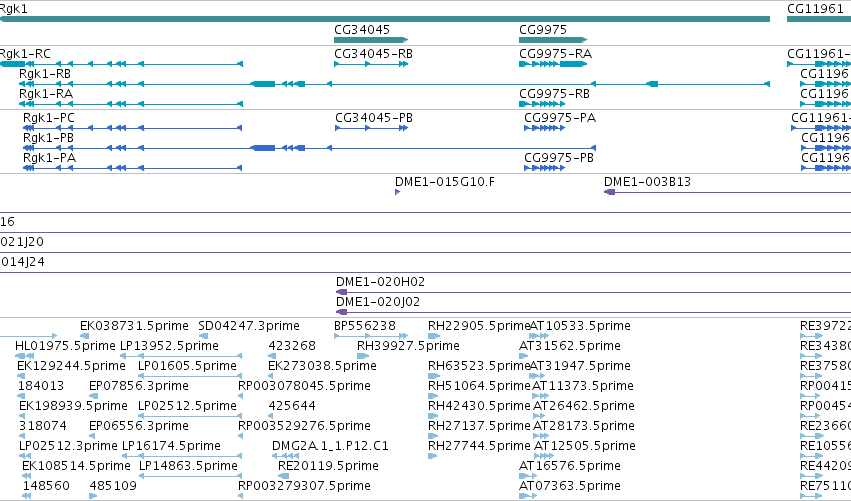
Task: Click the EK108514.5prime EST label
Action: click(77, 466)
